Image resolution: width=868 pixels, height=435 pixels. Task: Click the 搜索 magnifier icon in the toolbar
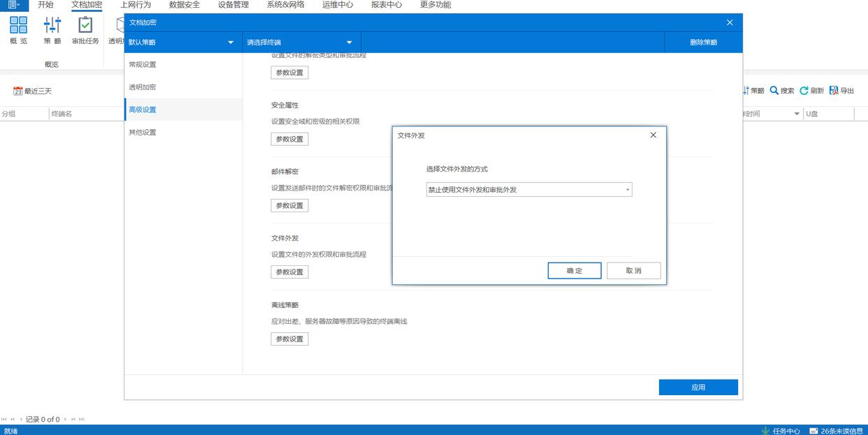(774, 91)
